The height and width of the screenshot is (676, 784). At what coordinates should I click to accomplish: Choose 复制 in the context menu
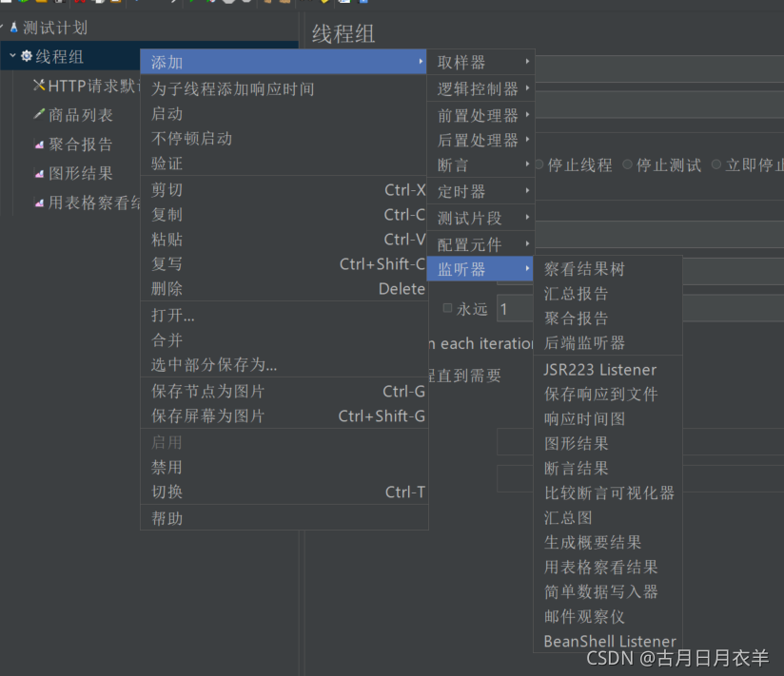pyautogui.click(x=284, y=214)
